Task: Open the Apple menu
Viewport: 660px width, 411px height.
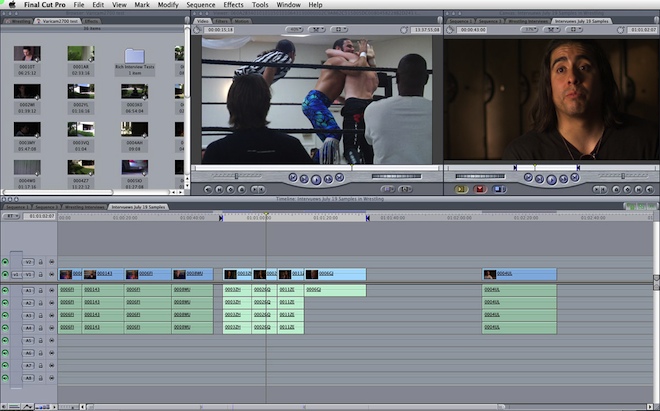Action: [x=12, y=5]
